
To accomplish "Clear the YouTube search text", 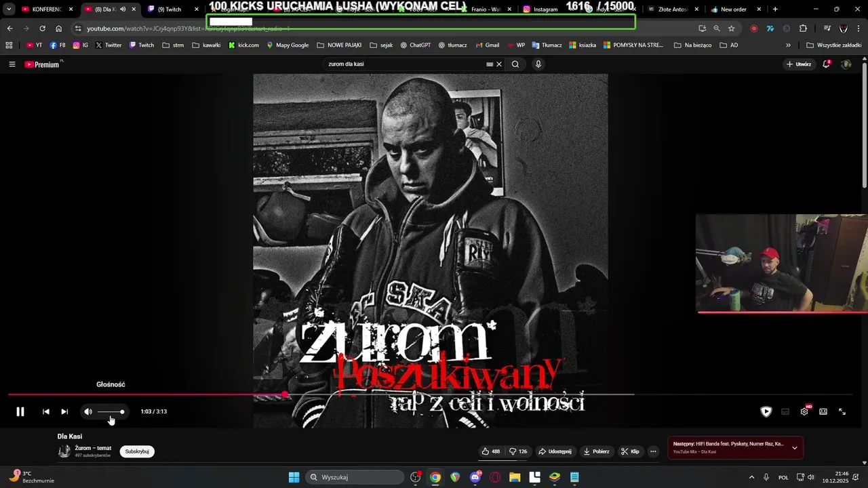I will [499, 64].
